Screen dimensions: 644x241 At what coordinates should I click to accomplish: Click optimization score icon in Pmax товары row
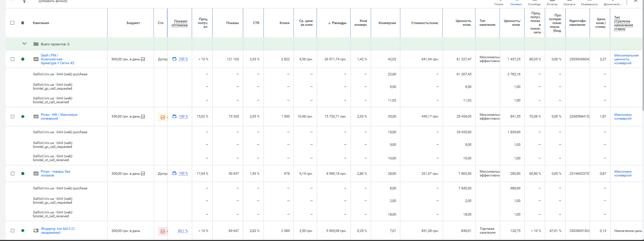[x=175, y=173]
